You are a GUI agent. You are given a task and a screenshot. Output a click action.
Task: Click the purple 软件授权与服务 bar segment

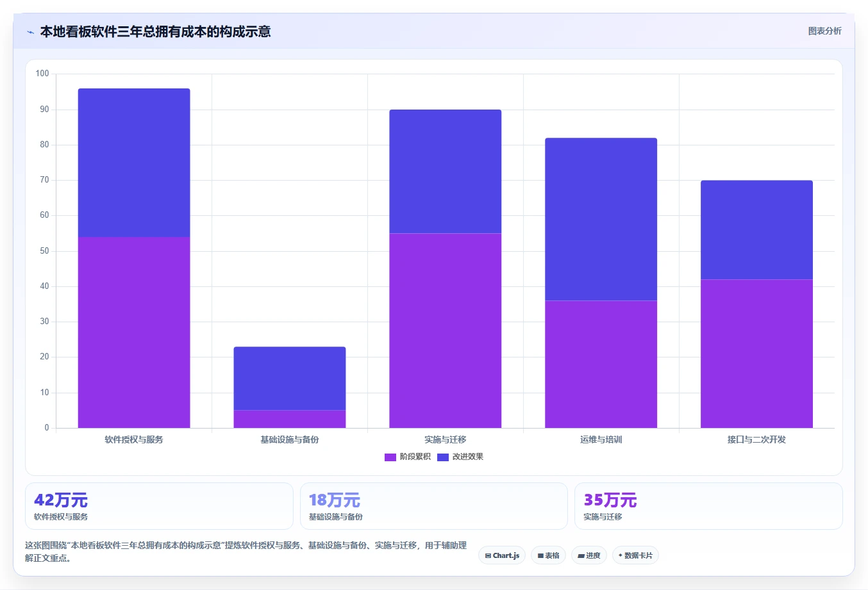134,332
